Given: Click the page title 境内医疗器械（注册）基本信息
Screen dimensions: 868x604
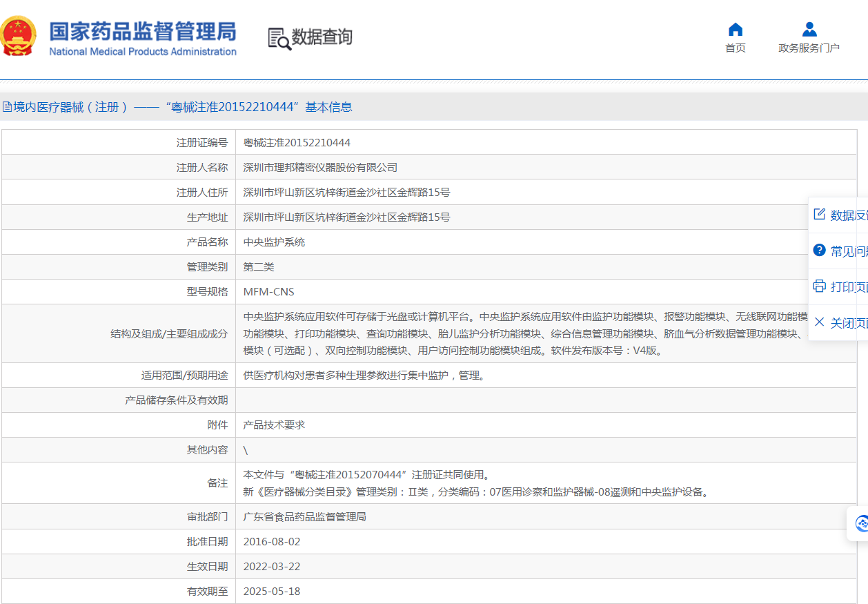Looking at the screenshot, I should [183, 107].
